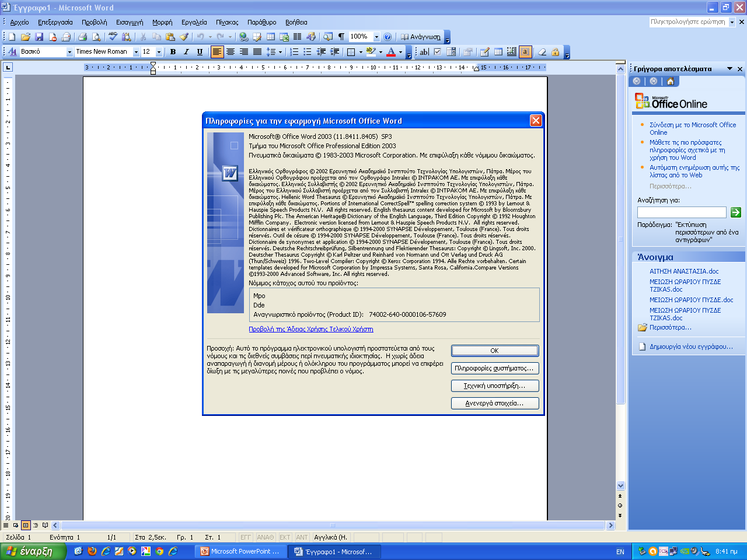Click the Draw Table pencil icon

click(484, 52)
